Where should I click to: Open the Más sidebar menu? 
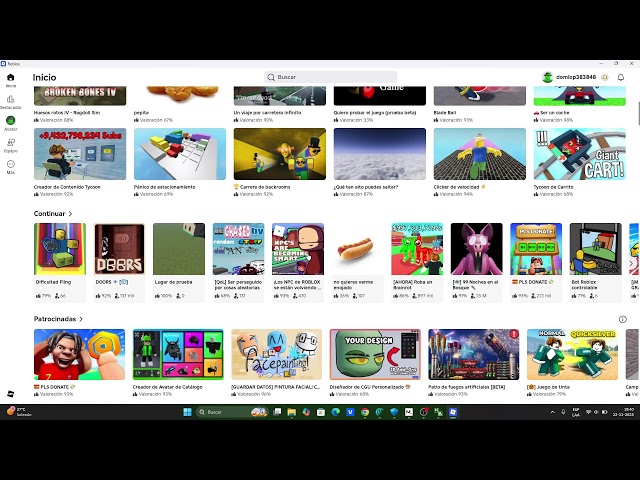click(11, 167)
